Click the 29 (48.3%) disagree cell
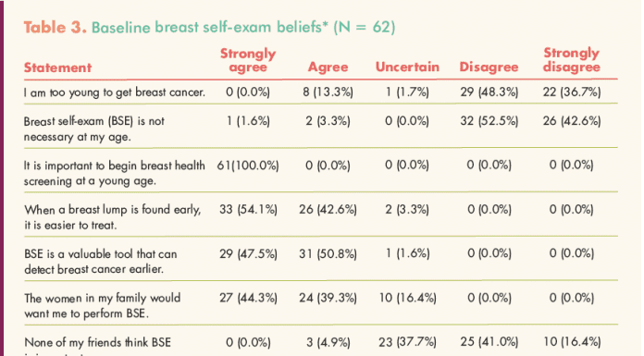Screen dimensions: 644x356 489,92
